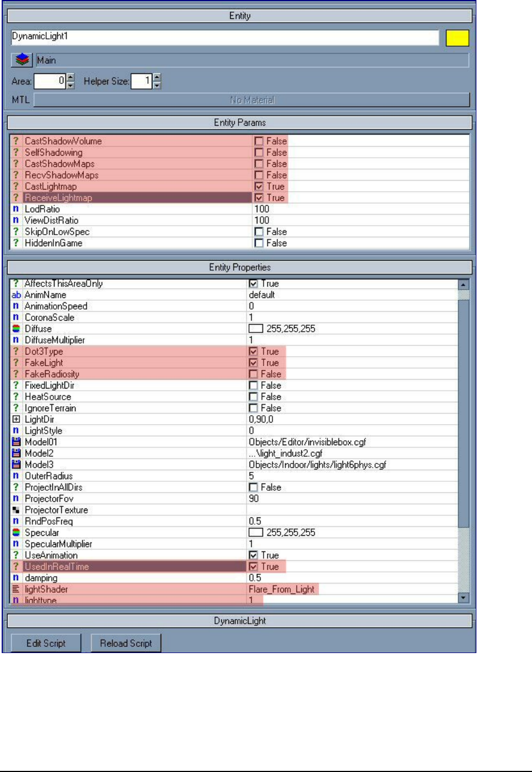Click the Helper Size input field

tap(141, 81)
